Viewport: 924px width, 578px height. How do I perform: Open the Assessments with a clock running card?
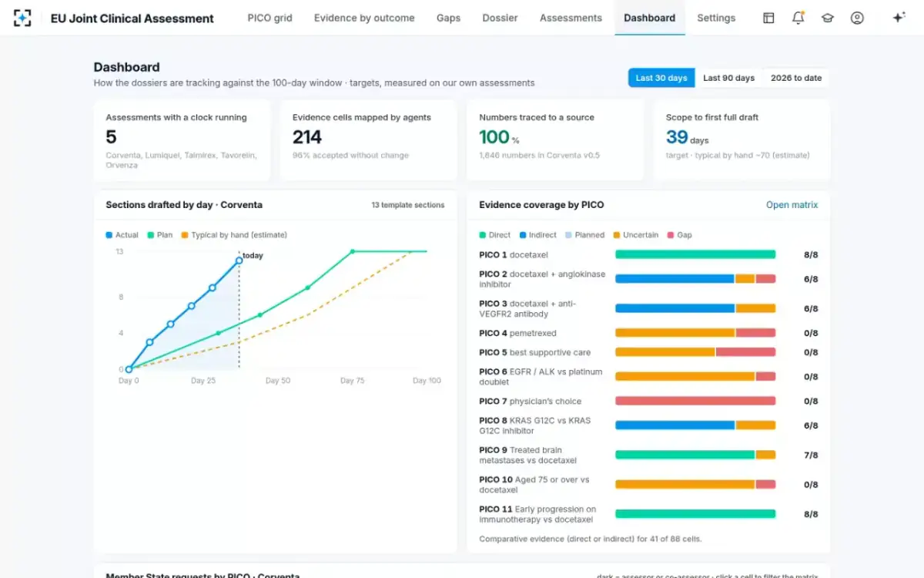182,140
